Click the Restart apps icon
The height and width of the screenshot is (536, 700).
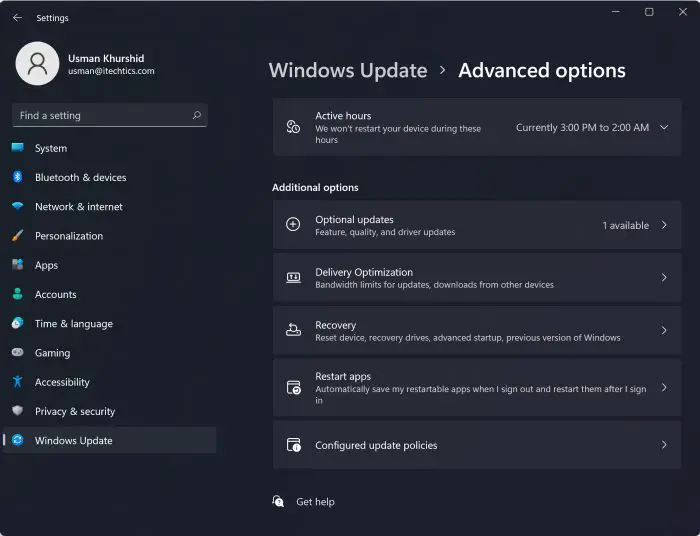tap(293, 387)
